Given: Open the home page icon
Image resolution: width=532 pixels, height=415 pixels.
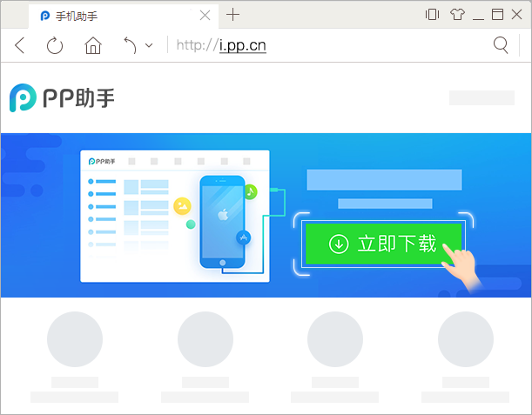Looking at the screenshot, I should tap(93, 45).
